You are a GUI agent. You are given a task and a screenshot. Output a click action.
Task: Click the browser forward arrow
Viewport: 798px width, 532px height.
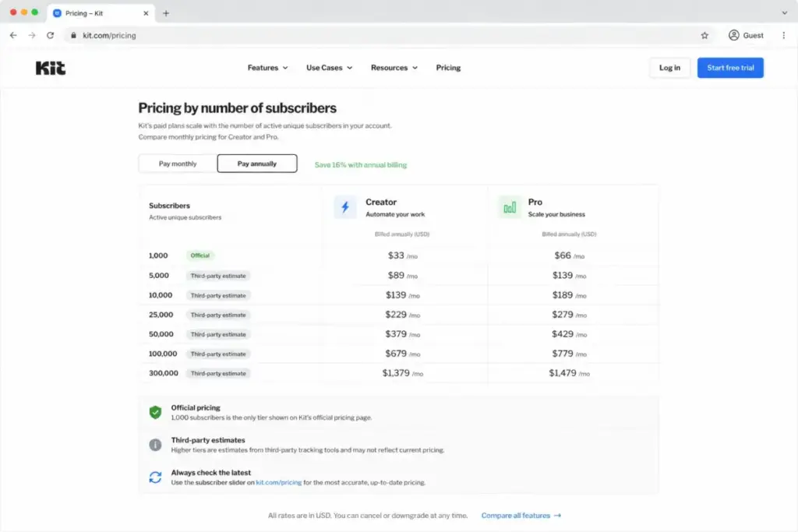32,35
